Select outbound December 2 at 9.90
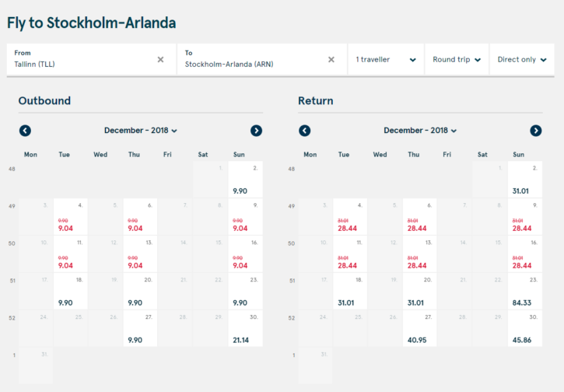Viewport: 564px width, 392px height. tap(245, 179)
